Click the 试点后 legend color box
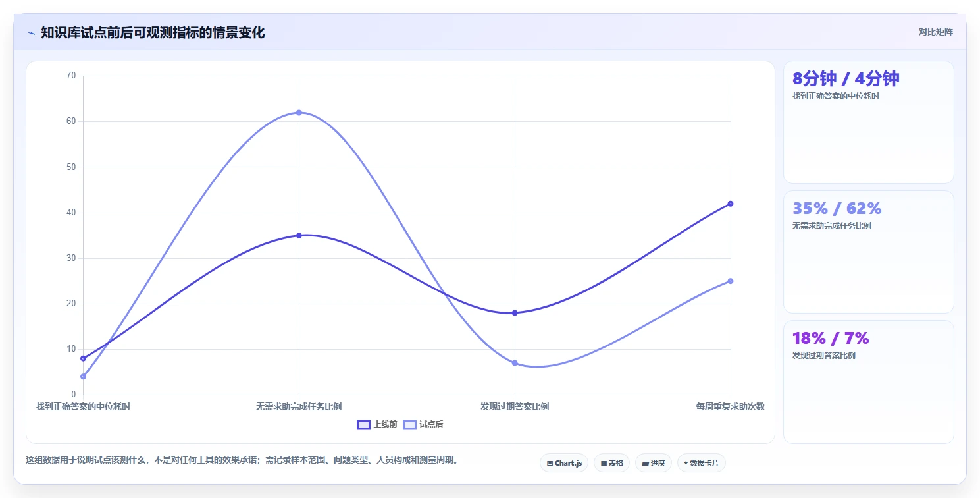 409,424
